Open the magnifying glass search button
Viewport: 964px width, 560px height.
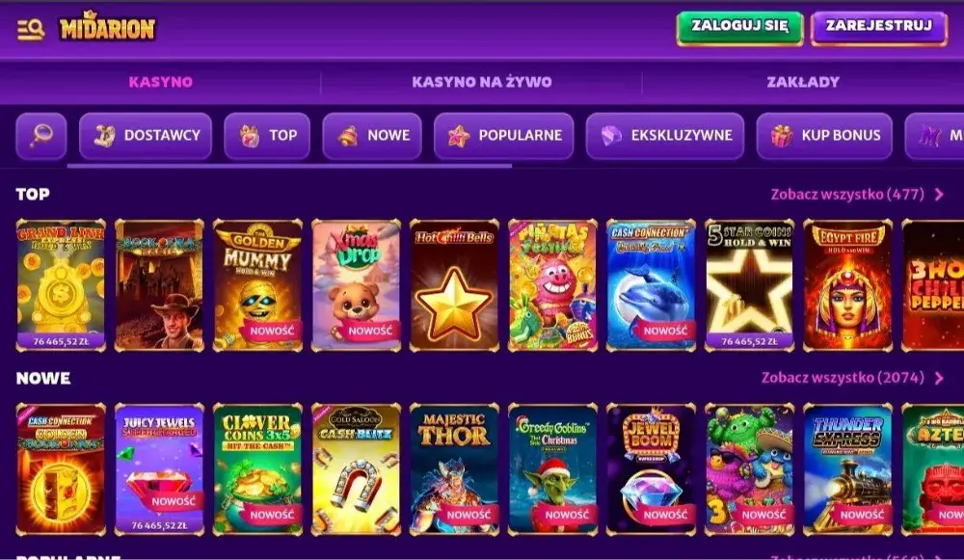(x=41, y=136)
